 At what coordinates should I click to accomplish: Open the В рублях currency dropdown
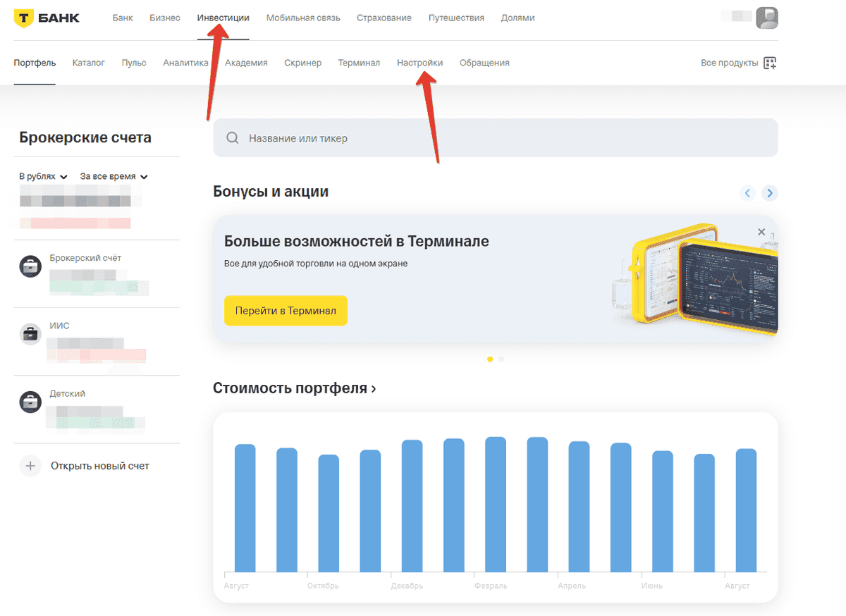click(44, 176)
